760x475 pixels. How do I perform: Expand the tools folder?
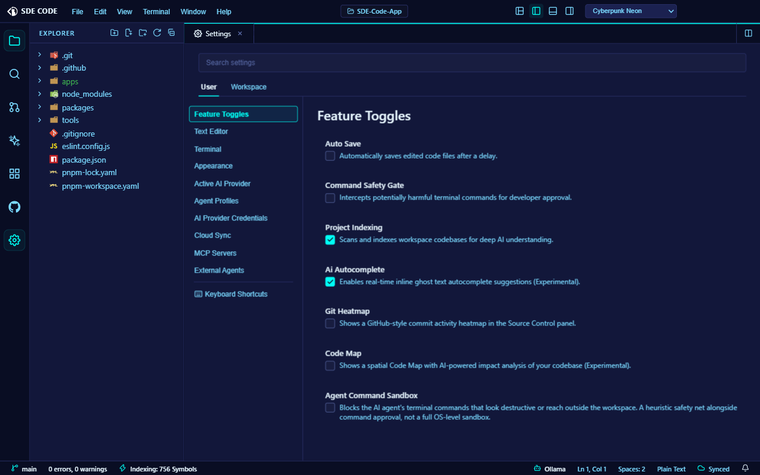(40, 120)
